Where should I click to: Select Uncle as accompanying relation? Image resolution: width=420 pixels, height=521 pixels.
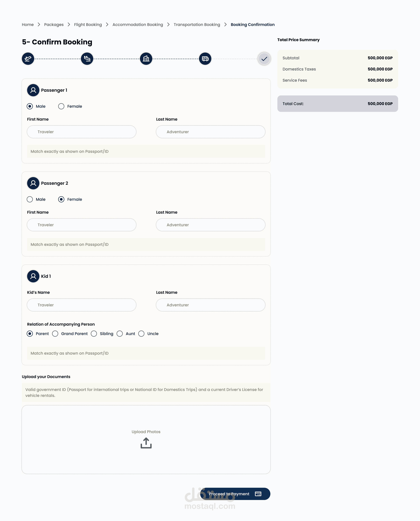click(x=141, y=334)
